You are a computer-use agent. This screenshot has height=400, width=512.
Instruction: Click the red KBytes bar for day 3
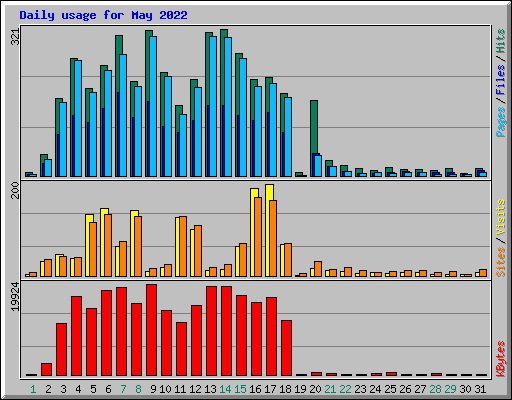click(61, 350)
